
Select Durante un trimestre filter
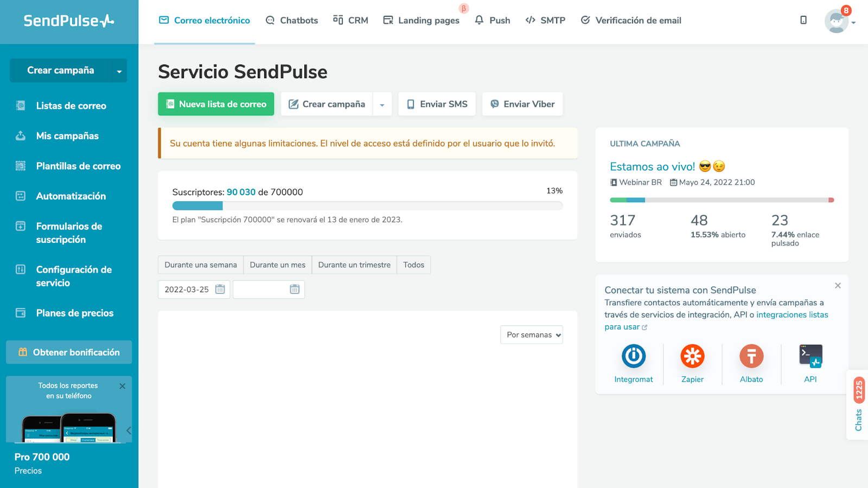coord(354,265)
